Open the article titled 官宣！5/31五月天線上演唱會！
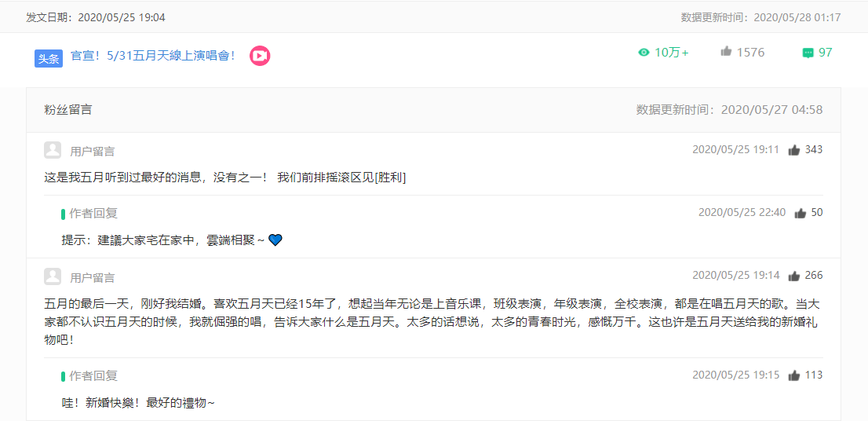The image size is (868, 421). [x=153, y=56]
